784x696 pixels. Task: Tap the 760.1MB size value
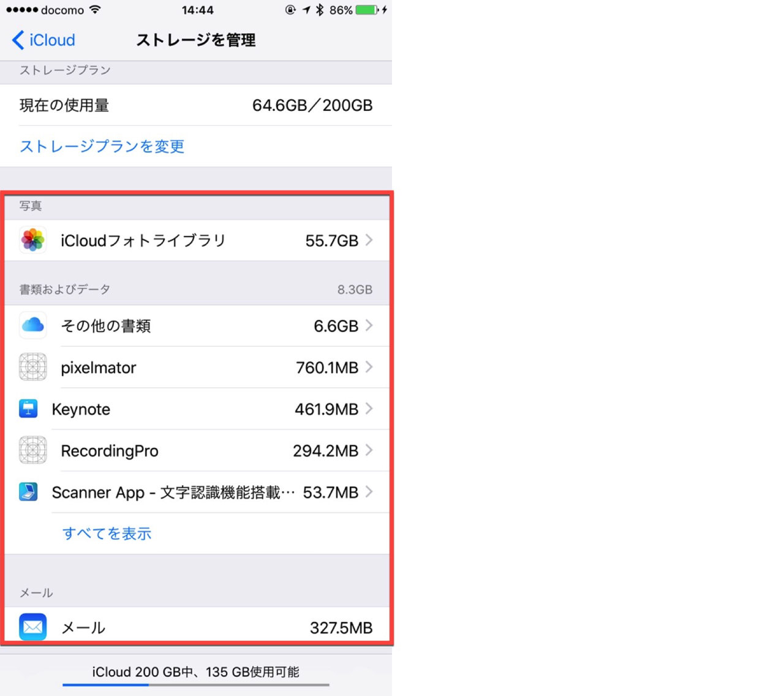point(327,368)
